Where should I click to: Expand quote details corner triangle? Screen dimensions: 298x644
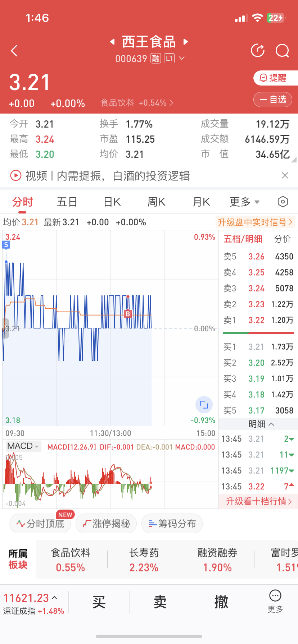pyautogui.click(x=294, y=160)
